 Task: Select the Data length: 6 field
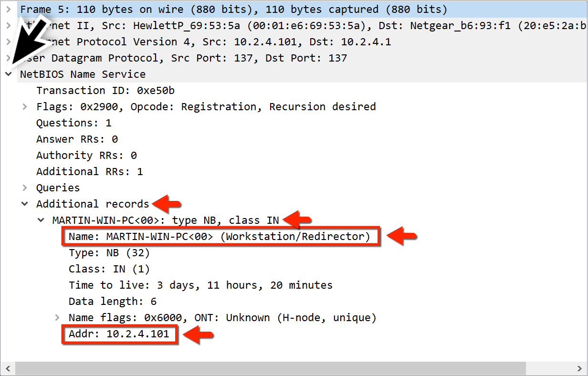[x=113, y=302]
